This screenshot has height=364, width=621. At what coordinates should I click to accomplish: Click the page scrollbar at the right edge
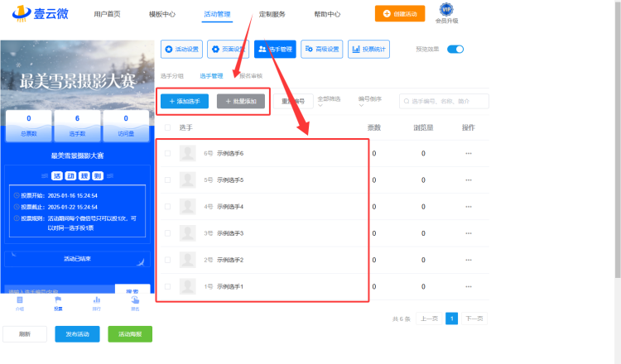(x=618, y=139)
